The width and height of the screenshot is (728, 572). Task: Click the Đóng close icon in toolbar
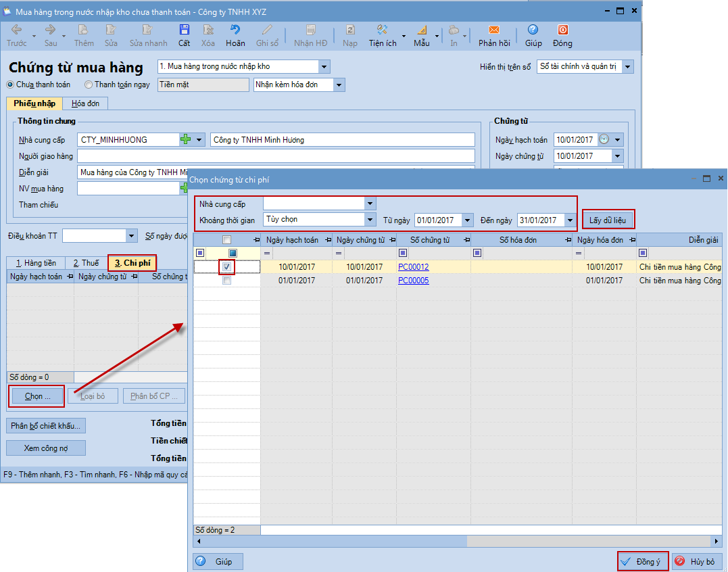(x=562, y=30)
